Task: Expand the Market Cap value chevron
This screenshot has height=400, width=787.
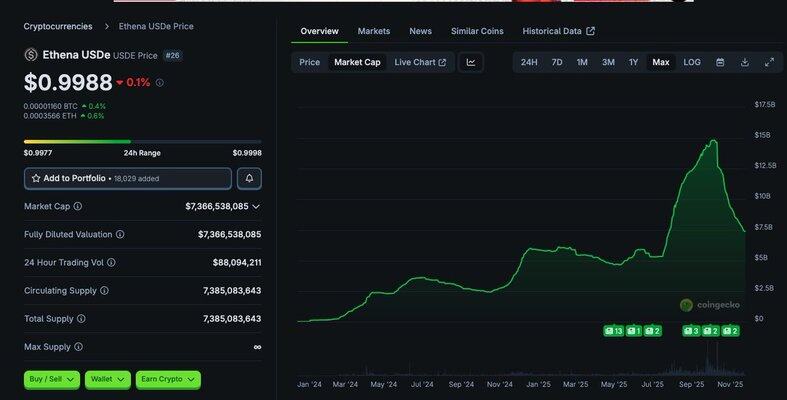Action: tap(256, 206)
